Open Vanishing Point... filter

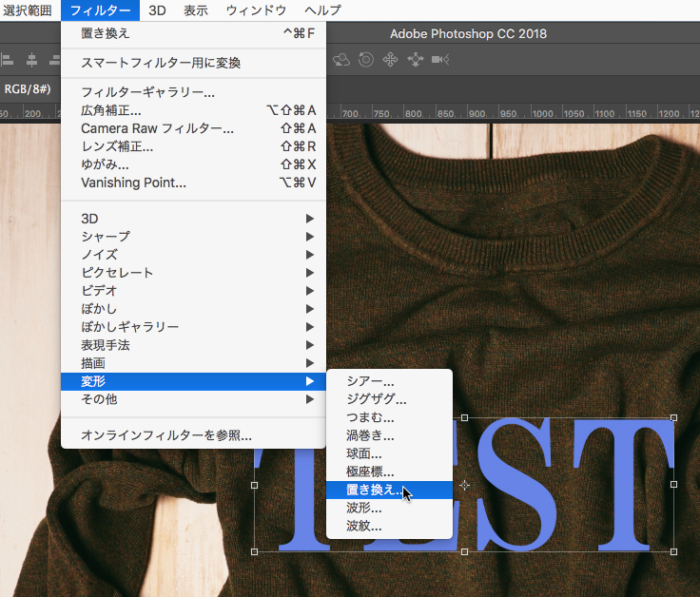point(193,183)
